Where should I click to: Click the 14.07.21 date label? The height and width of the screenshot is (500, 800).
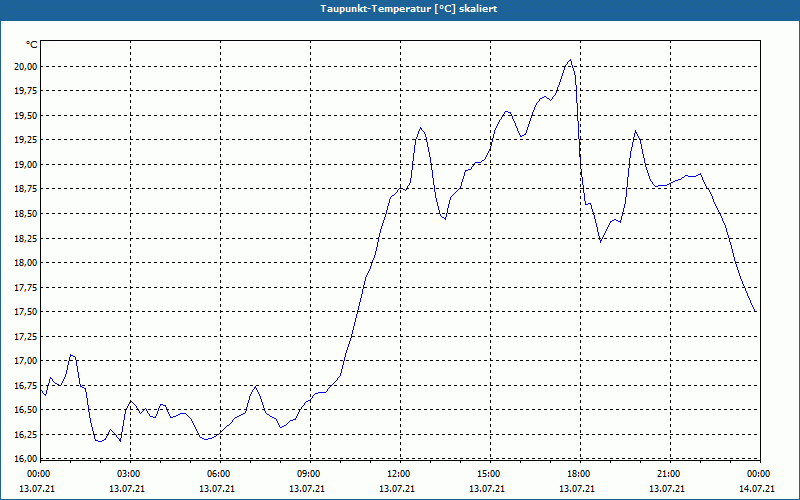point(757,489)
